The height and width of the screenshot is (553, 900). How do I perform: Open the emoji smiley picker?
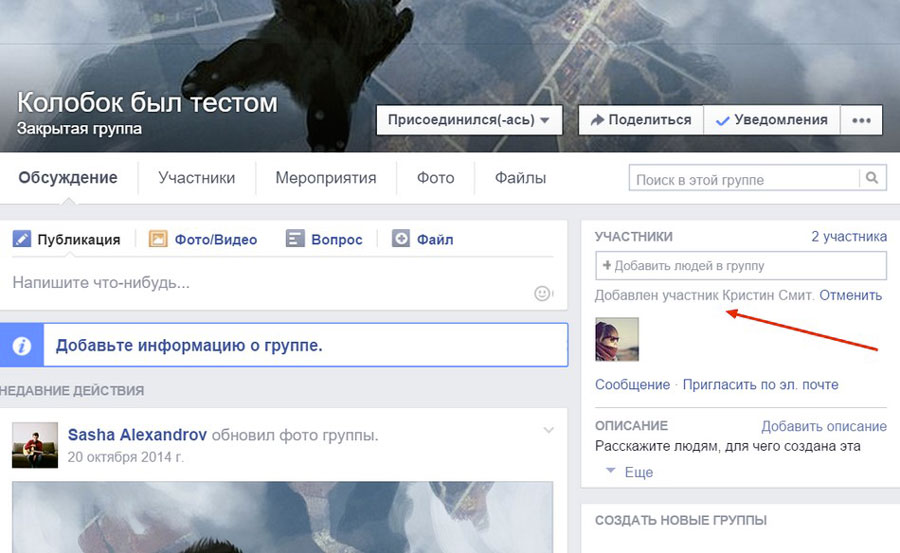coord(542,293)
